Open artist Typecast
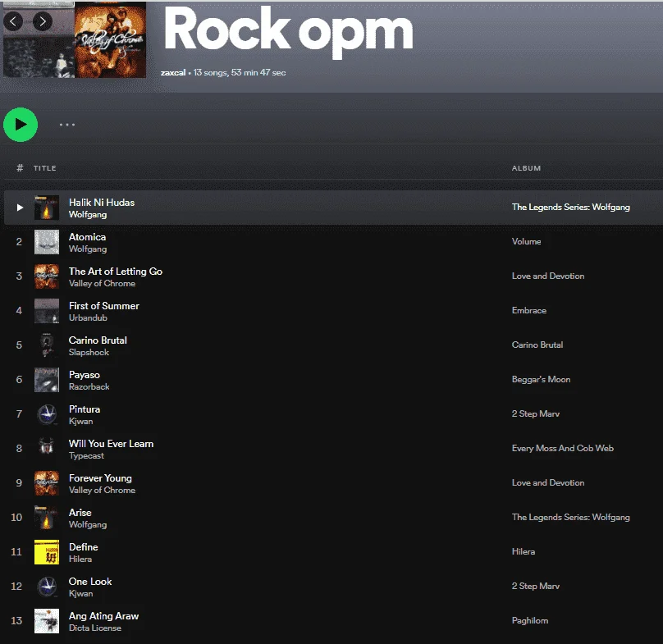Image resolution: width=663 pixels, height=644 pixels. pyautogui.click(x=86, y=456)
